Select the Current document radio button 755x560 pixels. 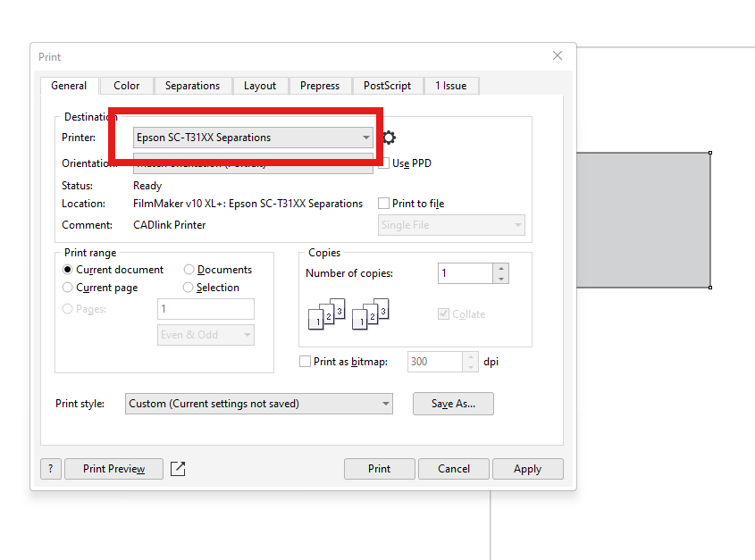[x=67, y=270]
